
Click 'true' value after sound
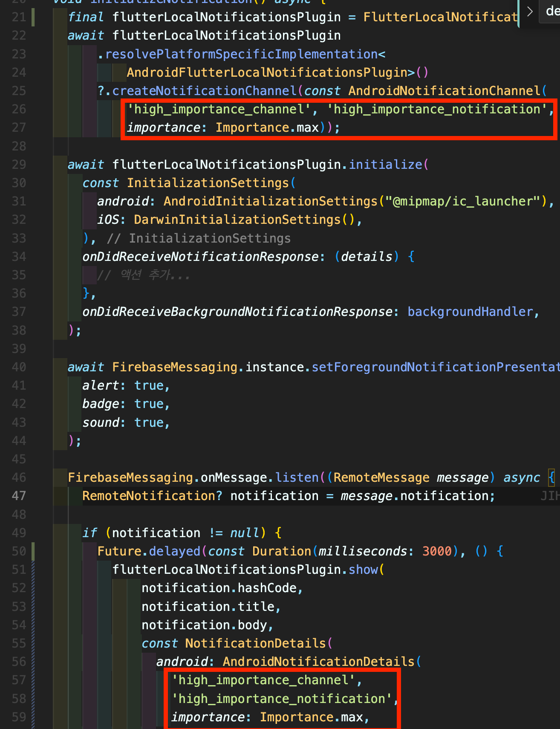[x=149, y=422]
